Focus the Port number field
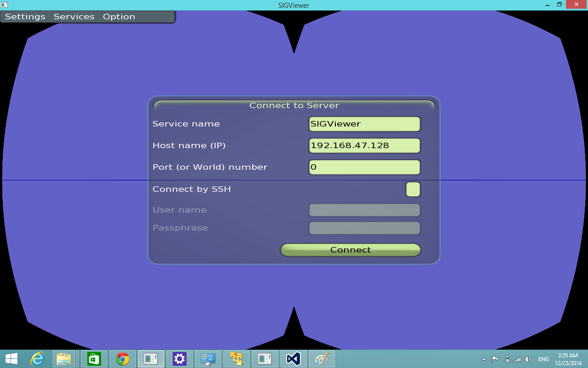The width and height of the screenshot is (588, 368). tap(364, 167)
